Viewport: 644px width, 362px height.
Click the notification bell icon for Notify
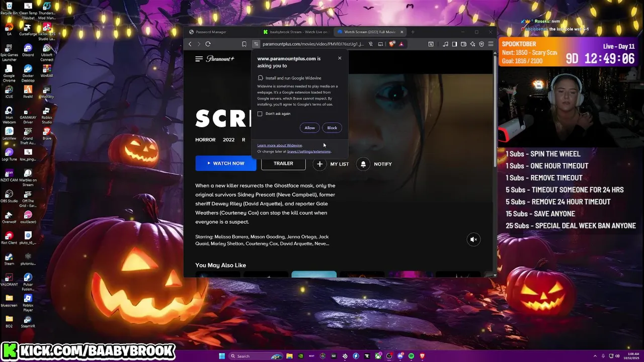coord(363,164)
